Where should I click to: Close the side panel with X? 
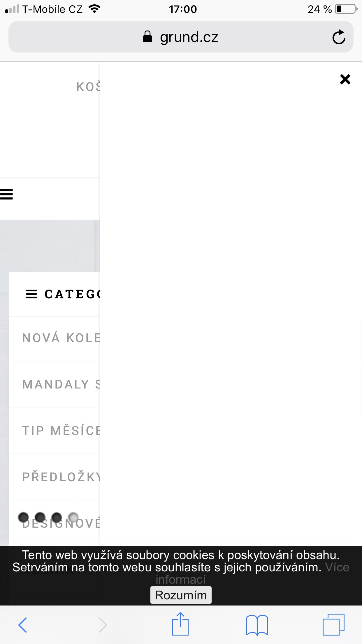click(345, 79)
